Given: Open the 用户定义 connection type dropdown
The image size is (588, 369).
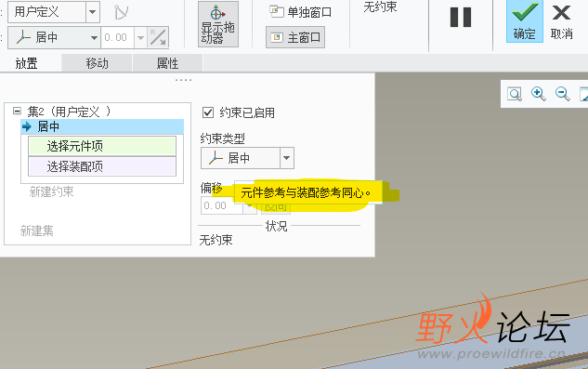Looking at the screenshot, I should pyautogui.click(x=92, y=12).
